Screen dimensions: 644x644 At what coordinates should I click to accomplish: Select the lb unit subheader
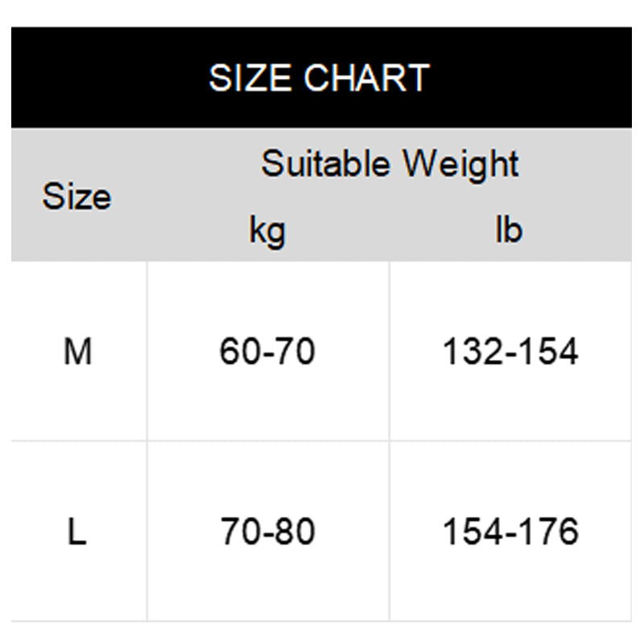click(x=508, y=230)
